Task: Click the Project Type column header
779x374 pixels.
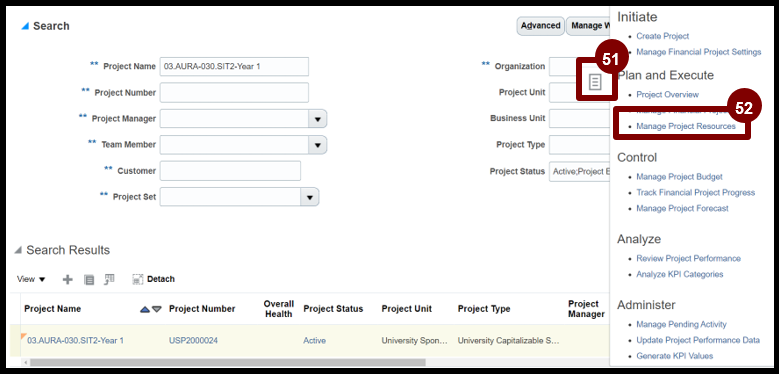Action: 484,309
